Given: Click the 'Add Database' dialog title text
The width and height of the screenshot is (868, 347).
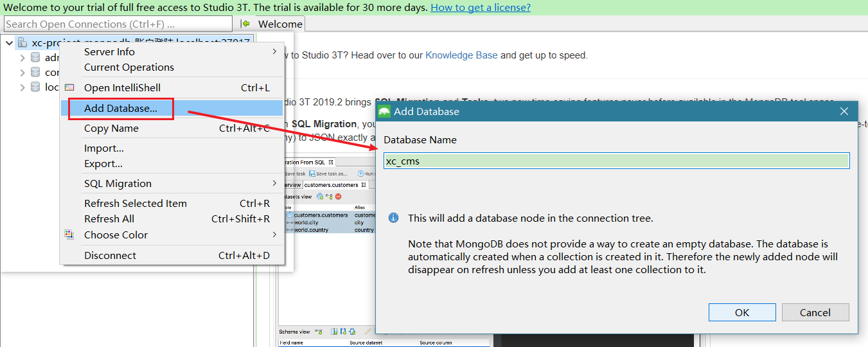Looking at the screenshot, I should 427,111.
